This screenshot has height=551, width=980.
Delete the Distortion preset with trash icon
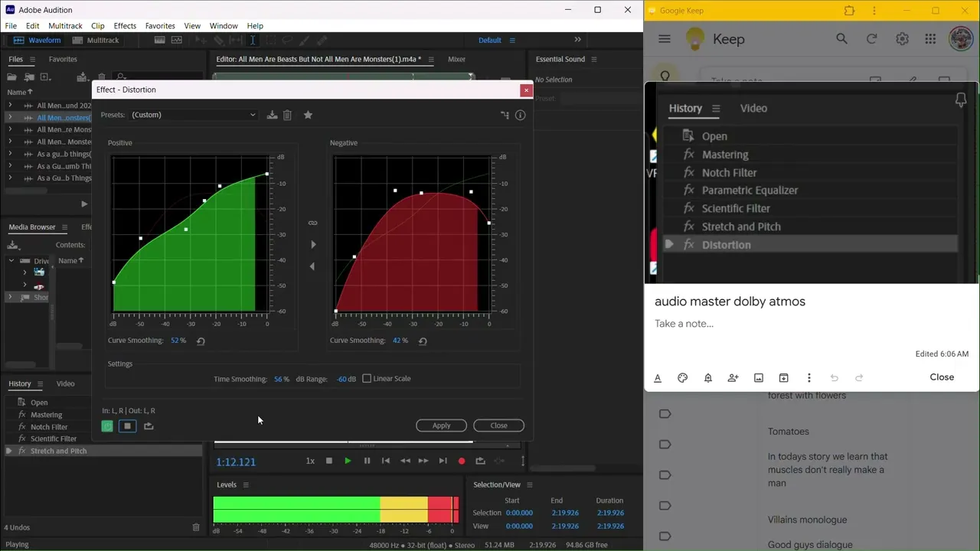[287, 115]
